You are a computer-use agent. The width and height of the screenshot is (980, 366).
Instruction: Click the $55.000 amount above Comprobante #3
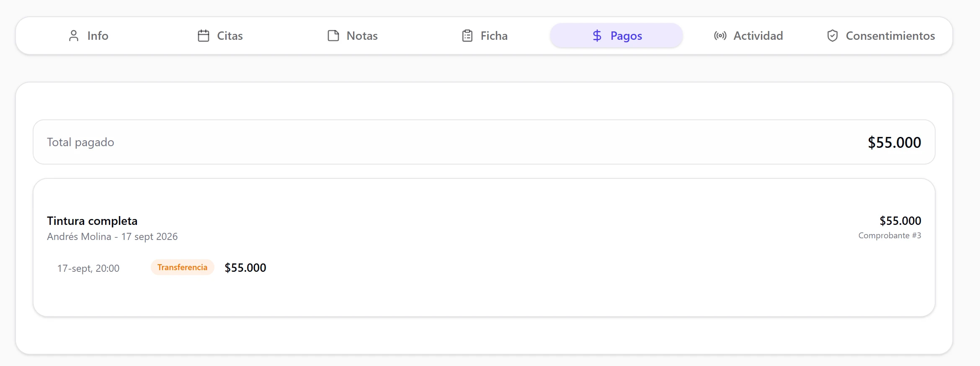(x=900, y=221)
